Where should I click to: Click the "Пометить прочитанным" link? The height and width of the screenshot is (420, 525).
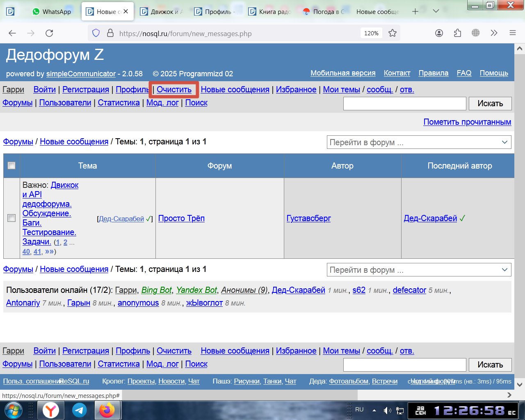tap(467, 122)
